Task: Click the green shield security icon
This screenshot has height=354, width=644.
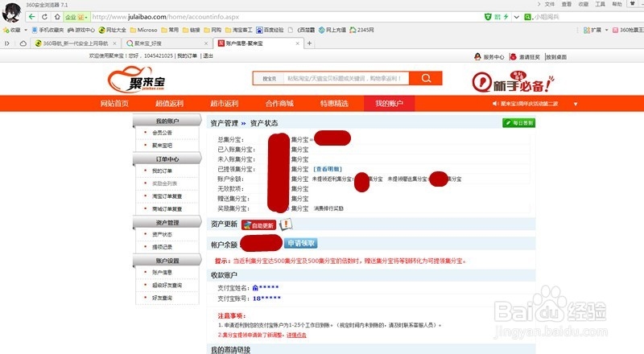Action: 488,17
